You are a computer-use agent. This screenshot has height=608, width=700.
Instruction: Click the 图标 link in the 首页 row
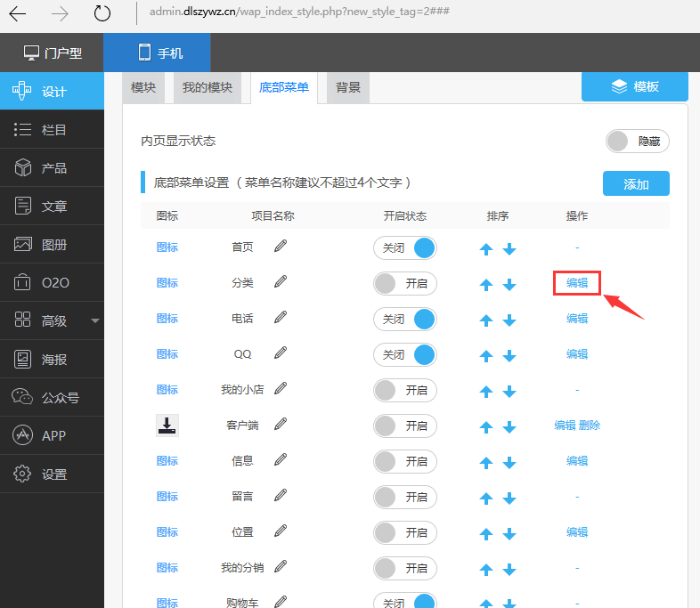pyautogui.click(x=167, y=247)
